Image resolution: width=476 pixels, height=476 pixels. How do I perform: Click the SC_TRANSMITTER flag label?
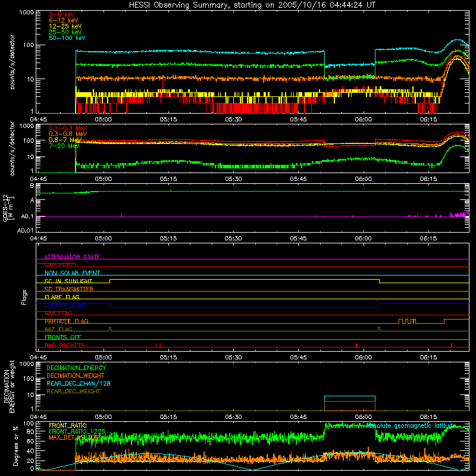coord(69,289)
